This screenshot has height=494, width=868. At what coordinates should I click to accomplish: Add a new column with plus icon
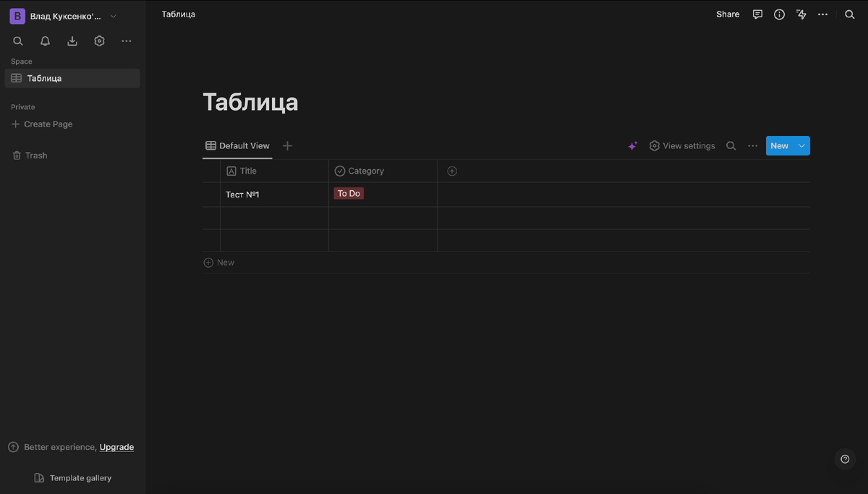(452, 171)
